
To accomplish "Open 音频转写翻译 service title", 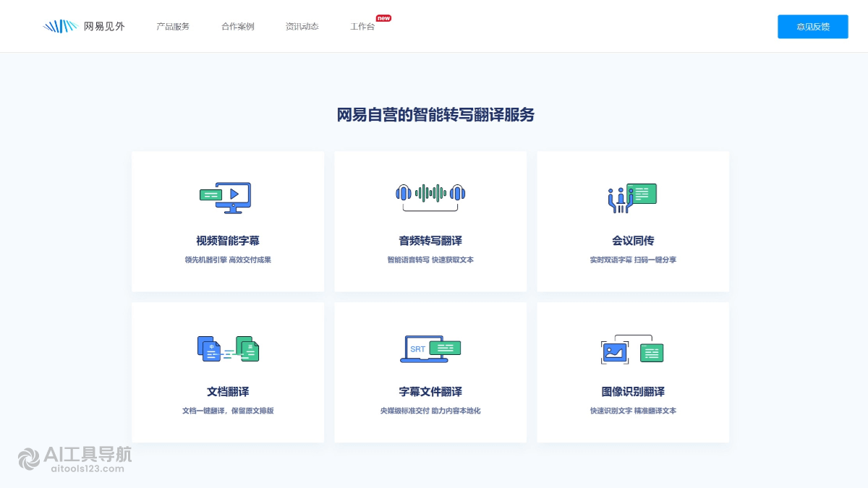I will click(430, 241).
